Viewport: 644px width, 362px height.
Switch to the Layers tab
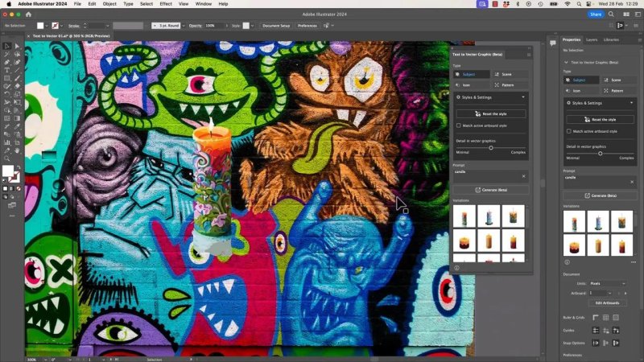point(592,39)
